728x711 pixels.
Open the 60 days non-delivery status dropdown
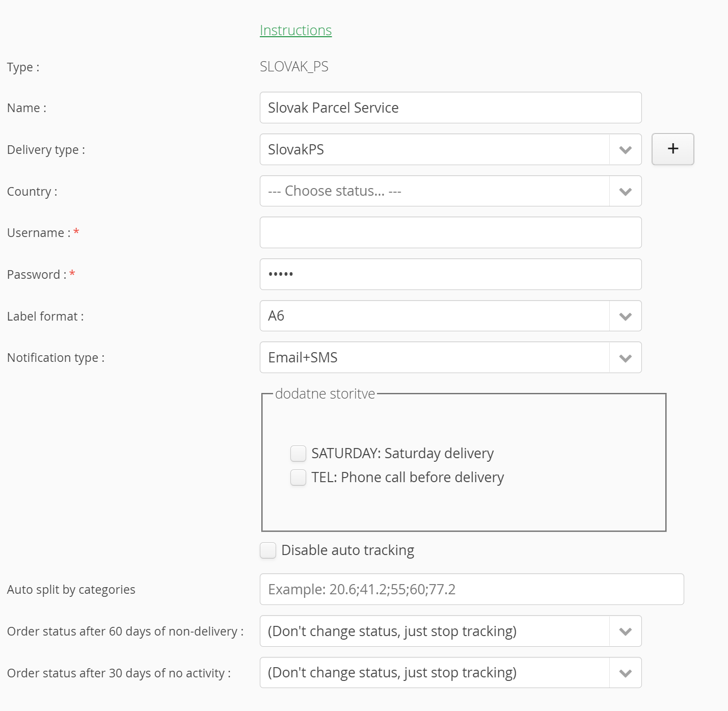pos(450,631)
